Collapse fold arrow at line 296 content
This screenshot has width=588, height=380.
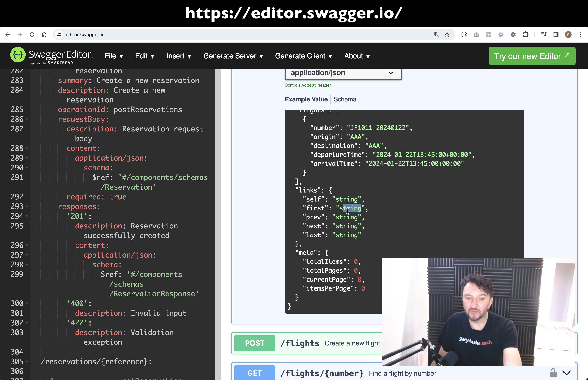[x=27, y=245]
